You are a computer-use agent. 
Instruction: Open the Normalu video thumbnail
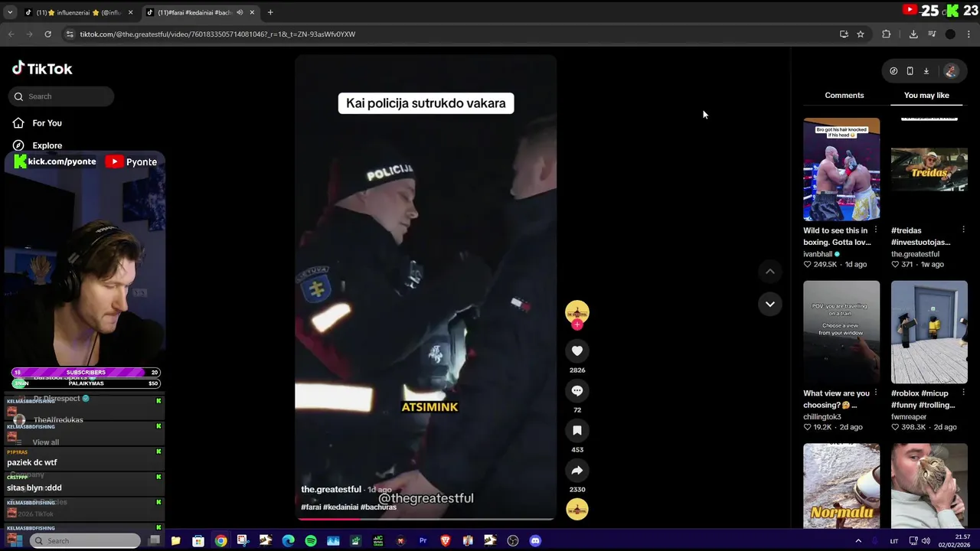(841, 486)
